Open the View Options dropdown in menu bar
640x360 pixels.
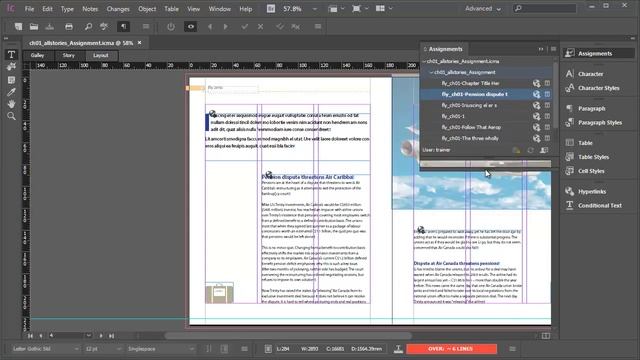click(x=336, y=9)
